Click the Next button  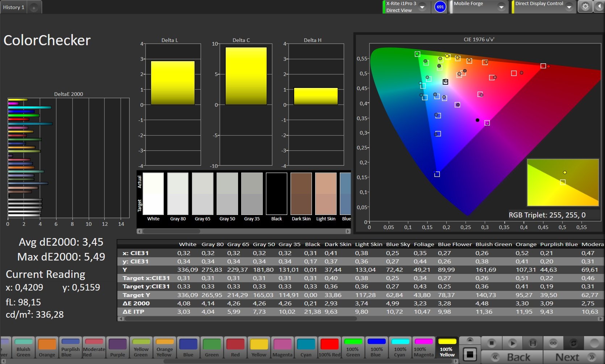[573, 357]
